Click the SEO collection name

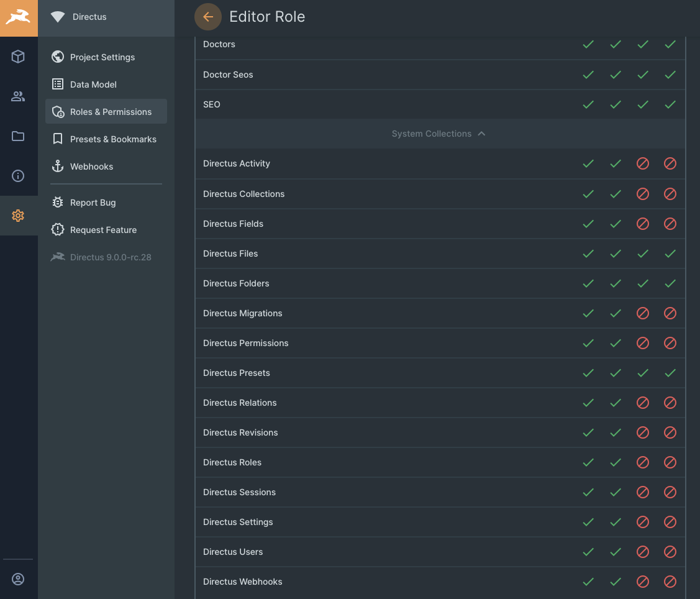pos(211,104)
